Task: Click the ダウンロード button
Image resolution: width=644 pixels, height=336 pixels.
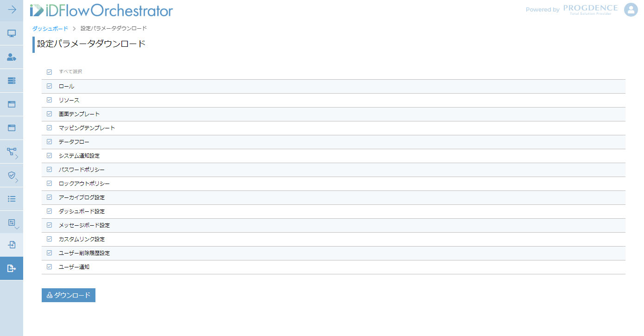Action: coord(69,295)
